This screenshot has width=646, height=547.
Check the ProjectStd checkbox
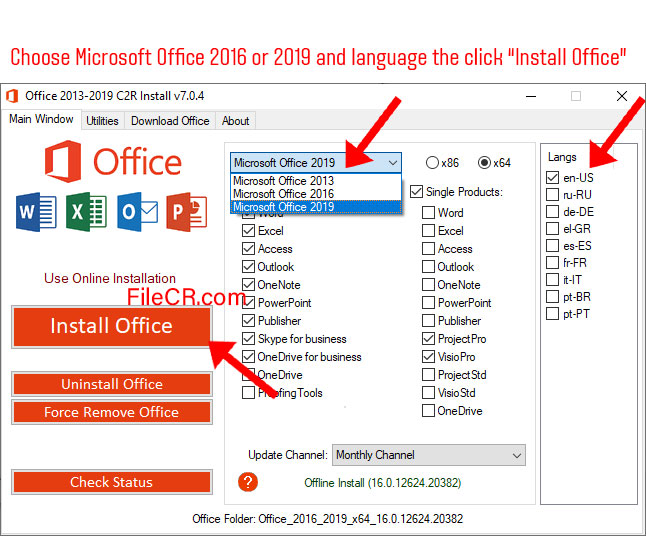[x=428, y=374]
